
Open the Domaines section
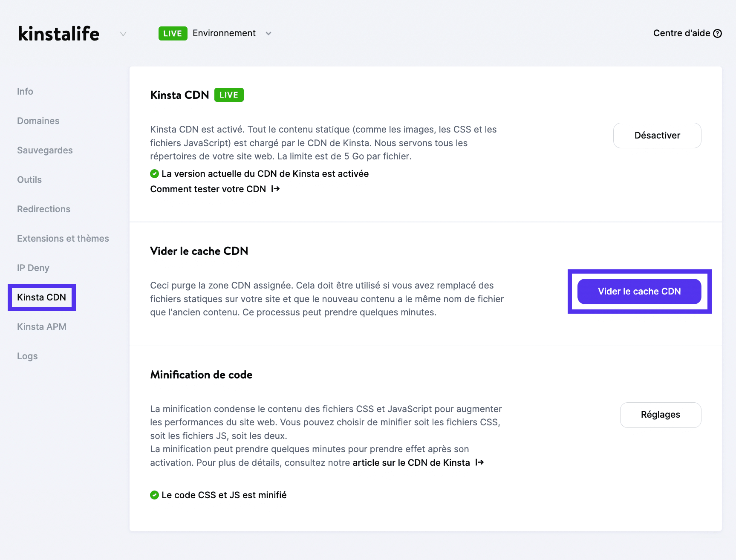click(x=38, y=121)
